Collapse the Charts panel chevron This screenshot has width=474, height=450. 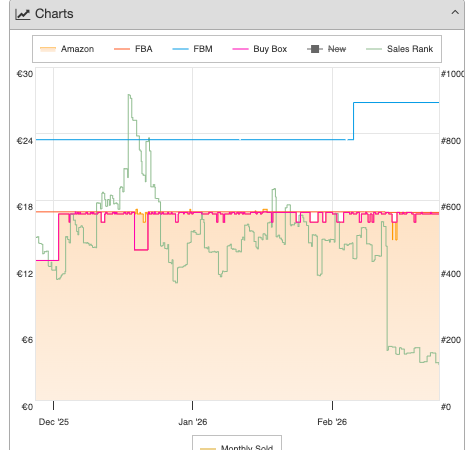455,13
